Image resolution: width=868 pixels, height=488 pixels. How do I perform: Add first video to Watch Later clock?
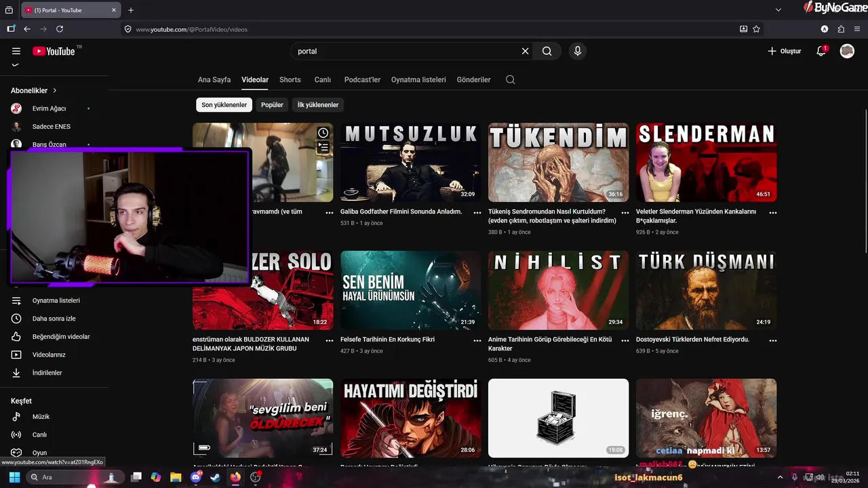323,133
